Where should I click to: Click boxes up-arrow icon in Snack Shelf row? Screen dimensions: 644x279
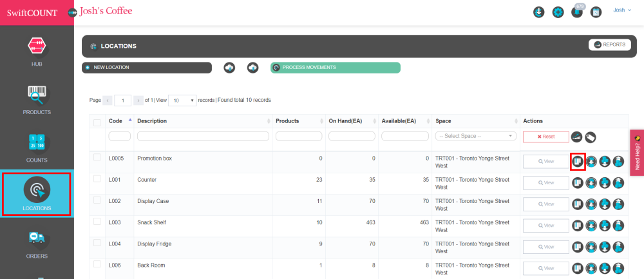[618, 226]
